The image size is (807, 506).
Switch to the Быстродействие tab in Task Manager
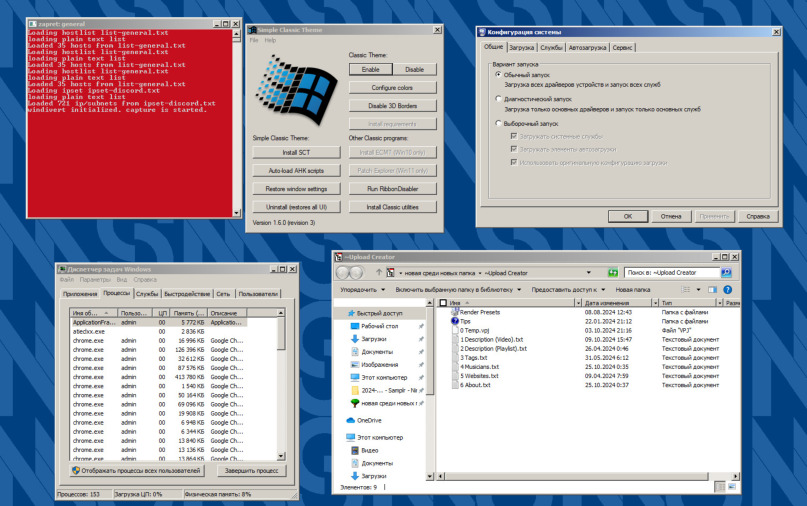point(187,294)
